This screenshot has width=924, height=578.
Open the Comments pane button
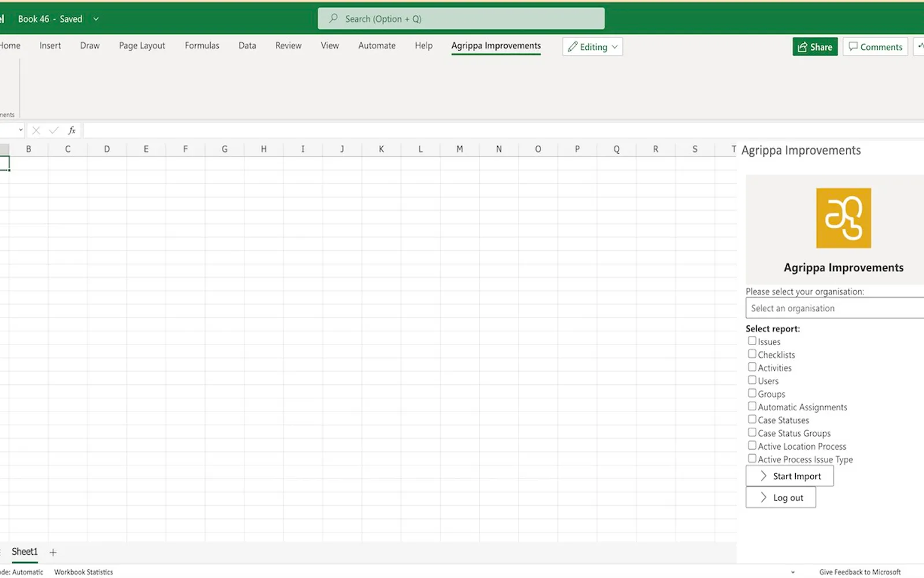coord(875,47)
